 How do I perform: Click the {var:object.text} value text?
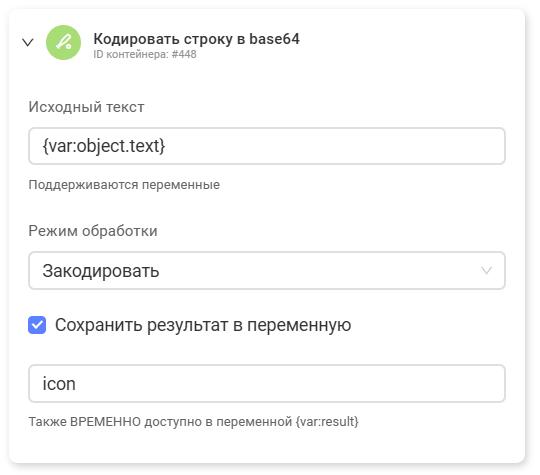tap(104, 146)
